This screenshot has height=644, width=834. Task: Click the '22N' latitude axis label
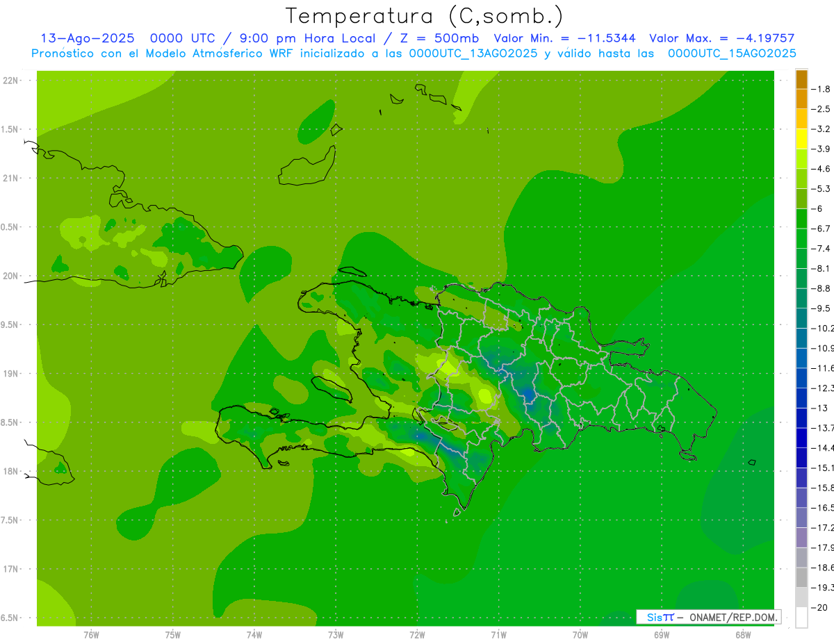[10, 81]
